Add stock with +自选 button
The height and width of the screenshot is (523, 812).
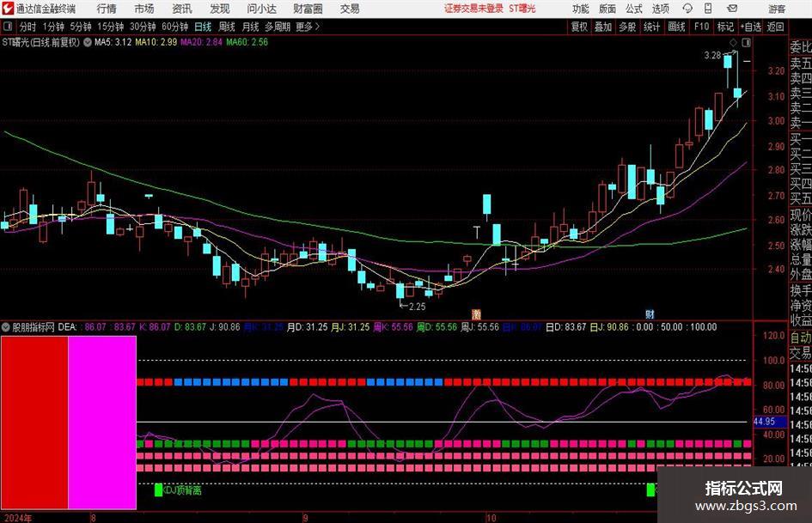[x=750, y=27]
